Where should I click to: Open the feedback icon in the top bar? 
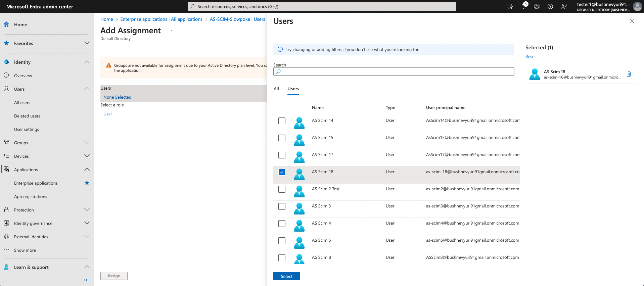(x=564, y=6)
